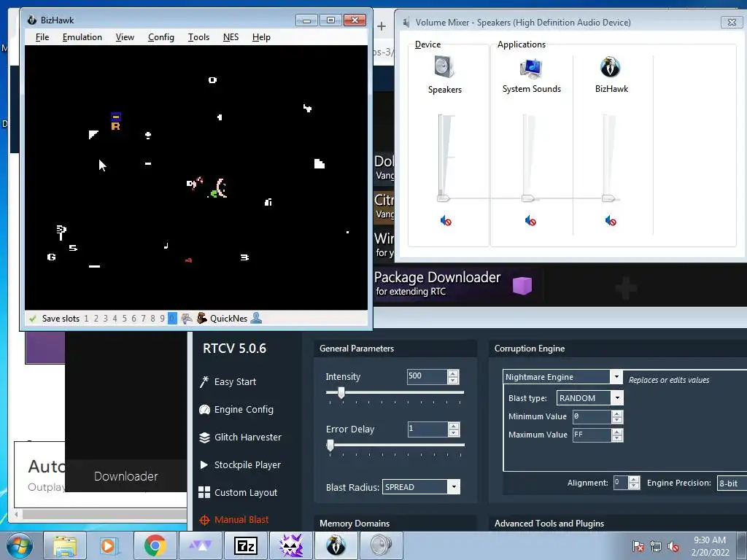Trigger Manual Blast crosshair icon
The width and height of the screenshot is (747, 560).
point(204,520)
